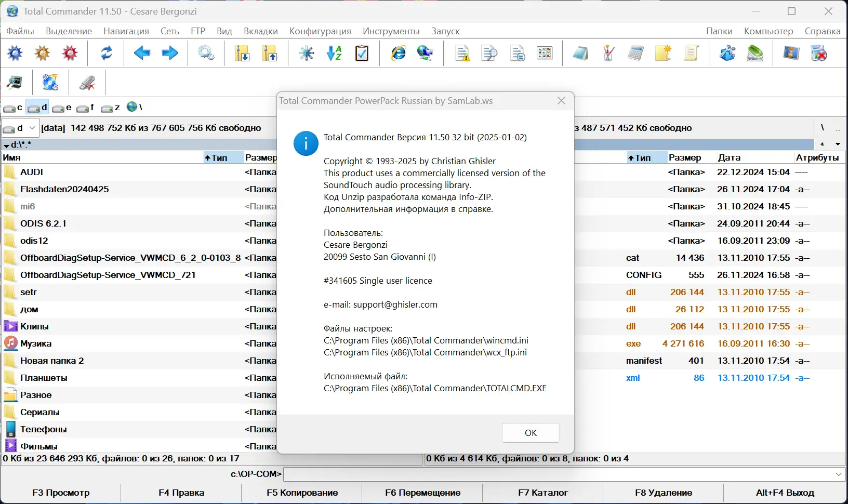Close the PowerPack about dialog

[561, 101]
